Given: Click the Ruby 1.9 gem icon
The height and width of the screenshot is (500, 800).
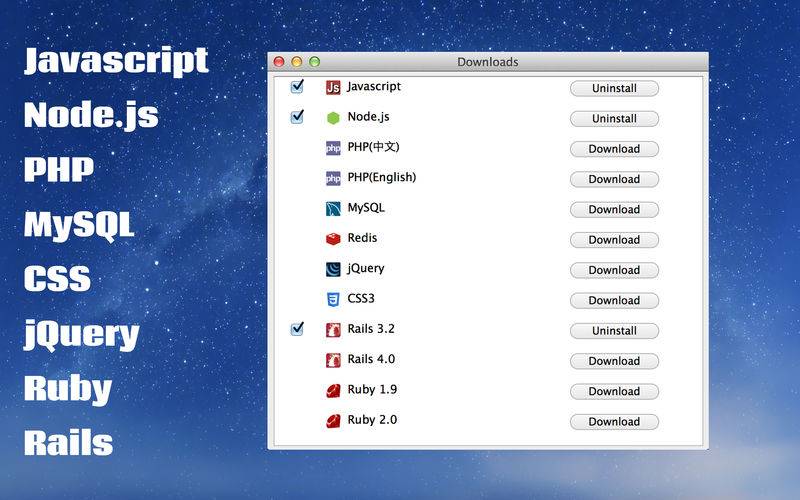Looking at the screenshot, I should (333, 391).
